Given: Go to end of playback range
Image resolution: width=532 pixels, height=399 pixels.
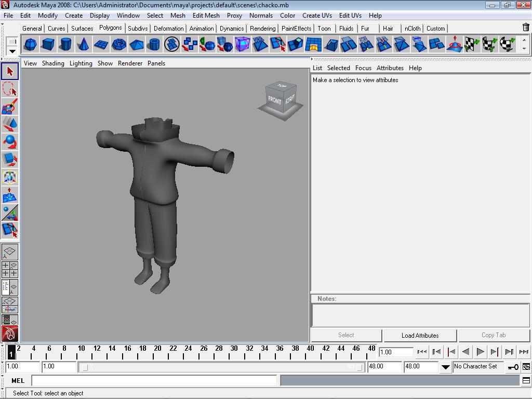Looking at the screenshot, I should [524, 352].
